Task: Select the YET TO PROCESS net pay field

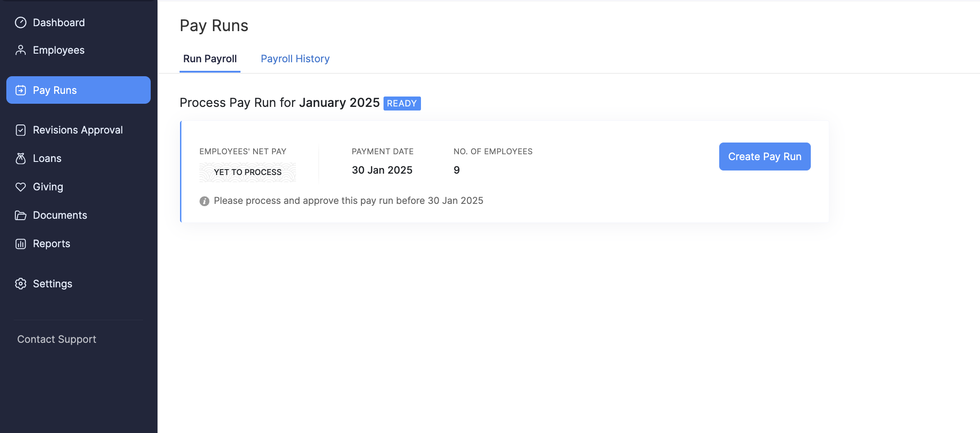Action: point(247,172)
